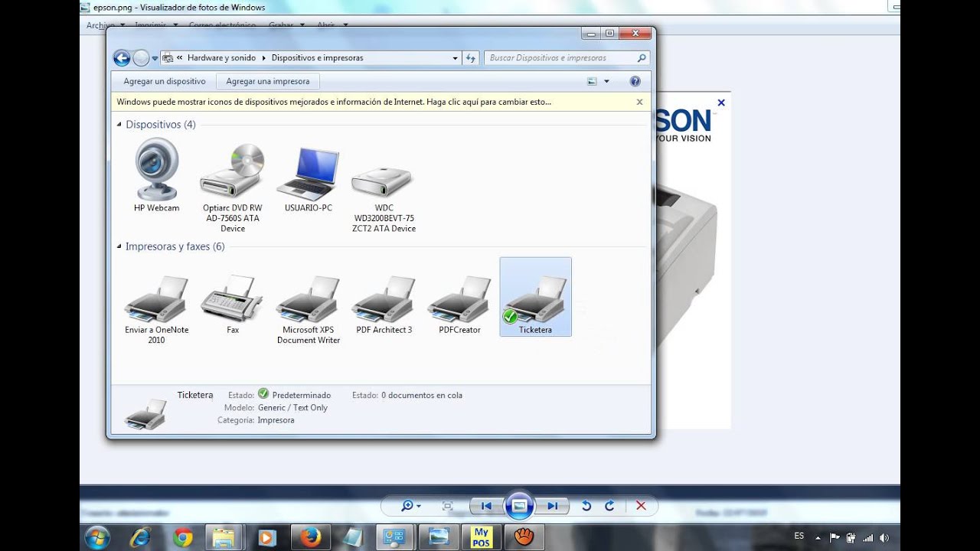Select the HP Webcam device

tap(157, 175)
